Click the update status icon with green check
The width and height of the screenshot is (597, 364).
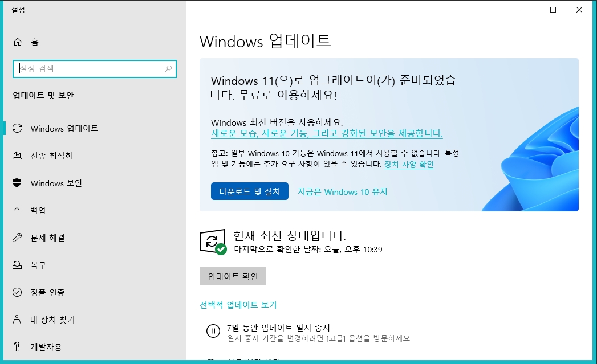[213, 242]
